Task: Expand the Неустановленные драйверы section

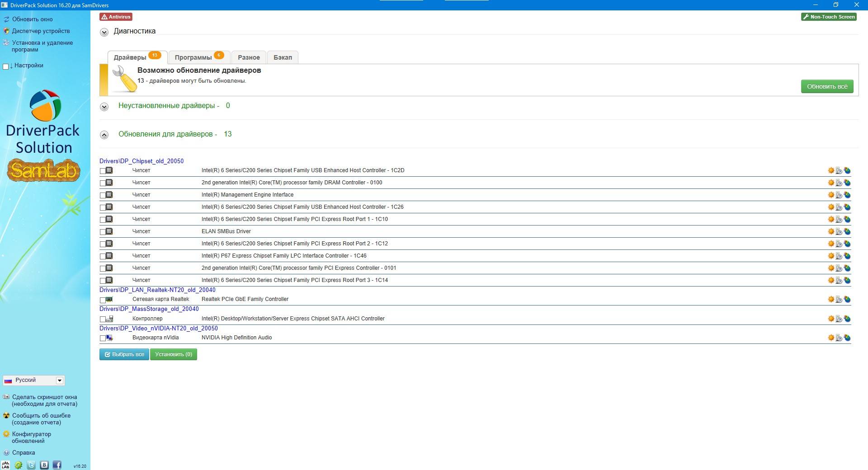Action: click(104, 107)
